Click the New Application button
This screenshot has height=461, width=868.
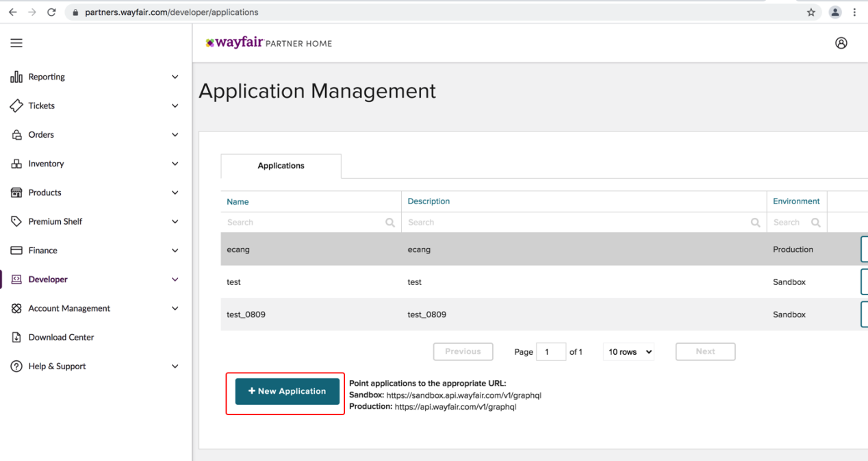(x=287, y=391)
